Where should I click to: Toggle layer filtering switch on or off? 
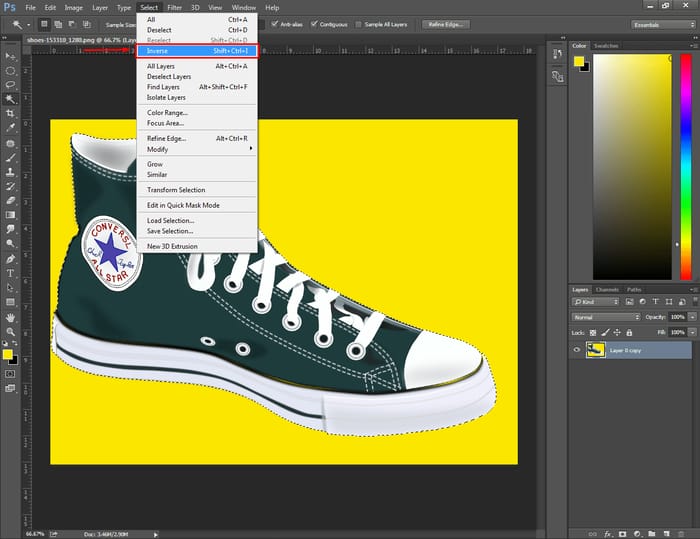(696, 301)
